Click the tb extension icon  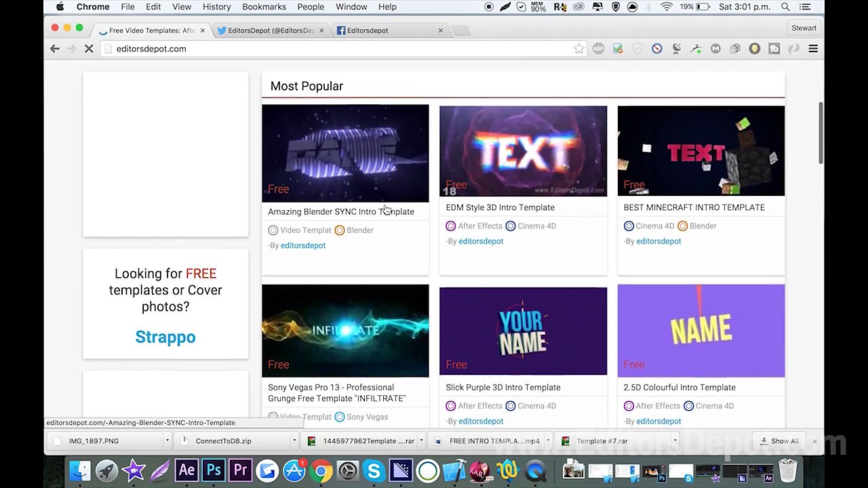pyautogui.click(x=774, y=49)
